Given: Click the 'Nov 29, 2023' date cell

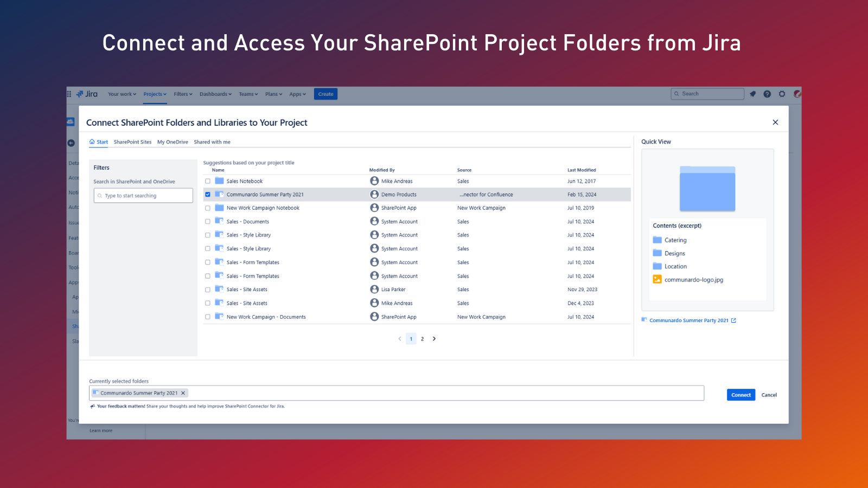Looking at the screenshot, I should (582, 290).
